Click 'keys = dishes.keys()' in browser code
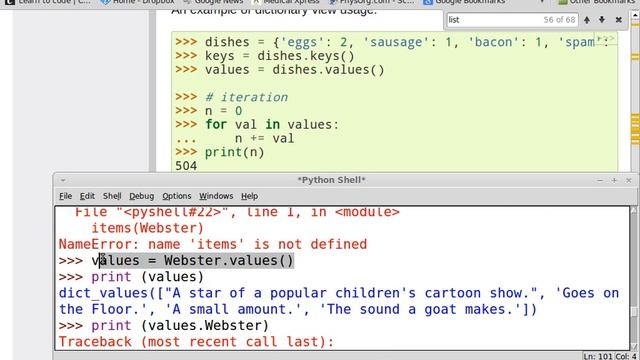Viewport: 640px width, 360px height. pyautogui.click(x=280, y=56)
